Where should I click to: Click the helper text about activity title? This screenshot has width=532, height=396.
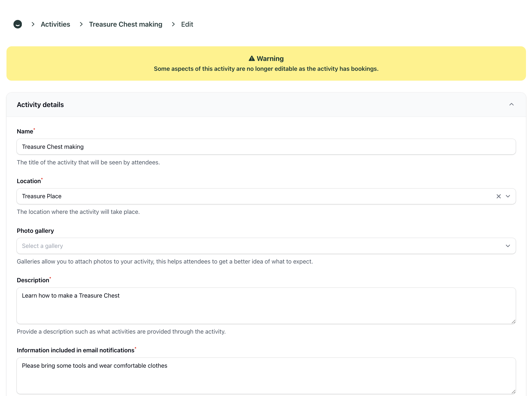coord(88,162)
